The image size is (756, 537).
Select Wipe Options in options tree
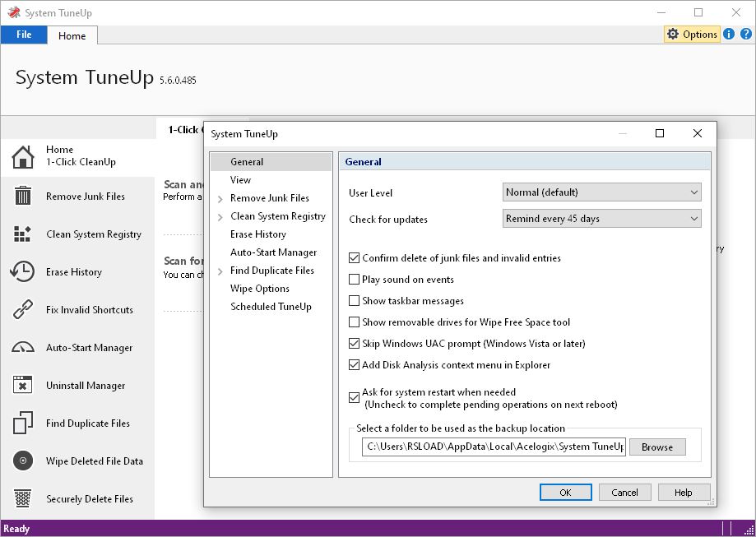tap(260, 289)
